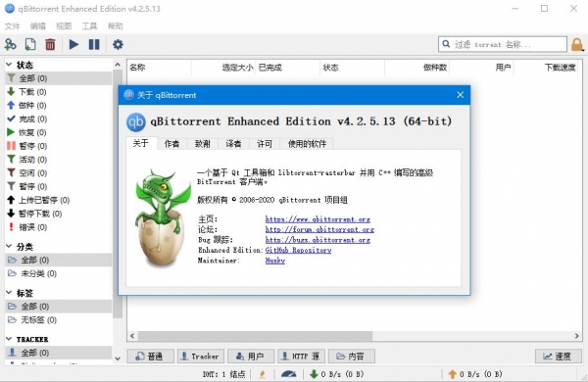Viewport: 588px width, 382px height.
Task: Click the speedometer alternative speed icon
Action: click(288, 374)
